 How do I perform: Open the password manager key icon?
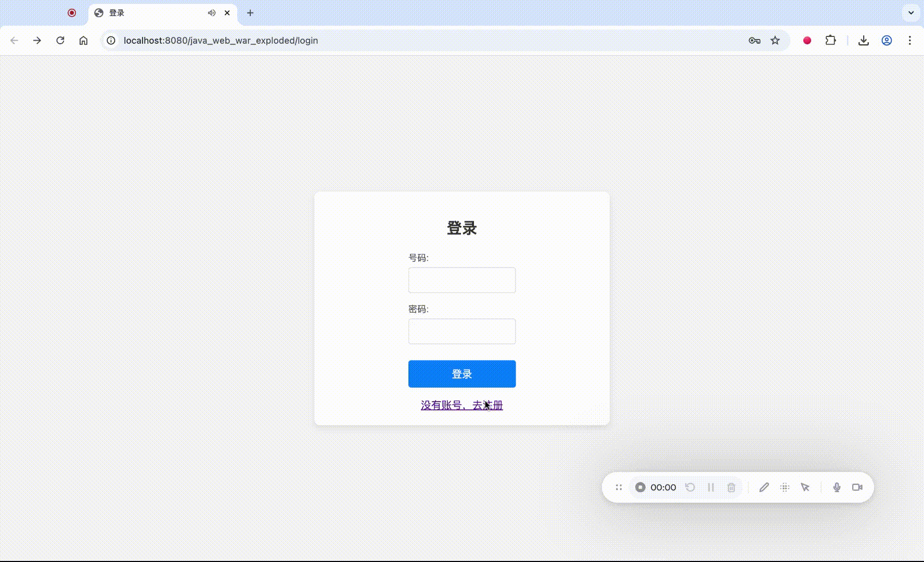coord(754,40)
